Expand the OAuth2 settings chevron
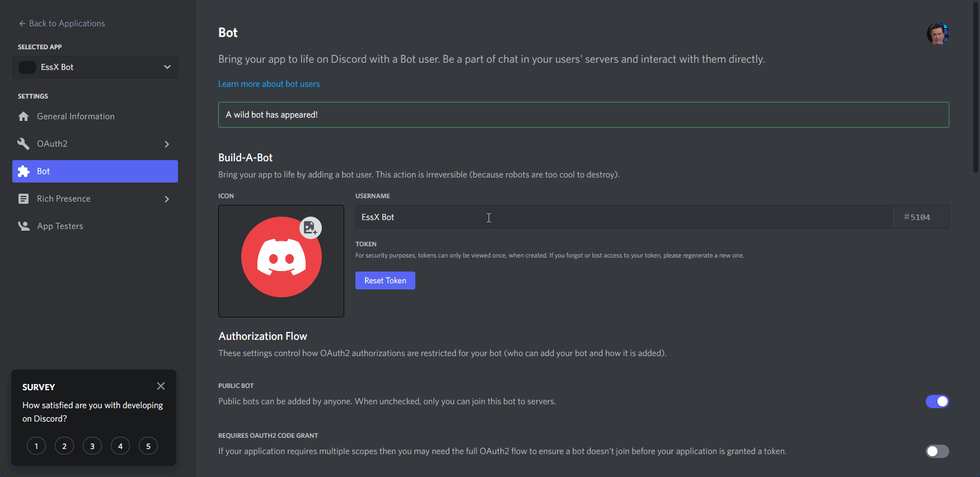 tap(166, 143)
